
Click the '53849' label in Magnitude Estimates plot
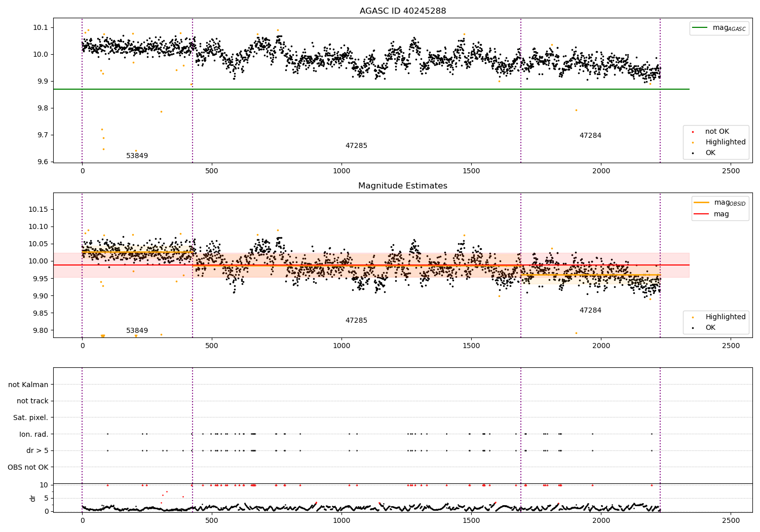[x=137, y=331]
